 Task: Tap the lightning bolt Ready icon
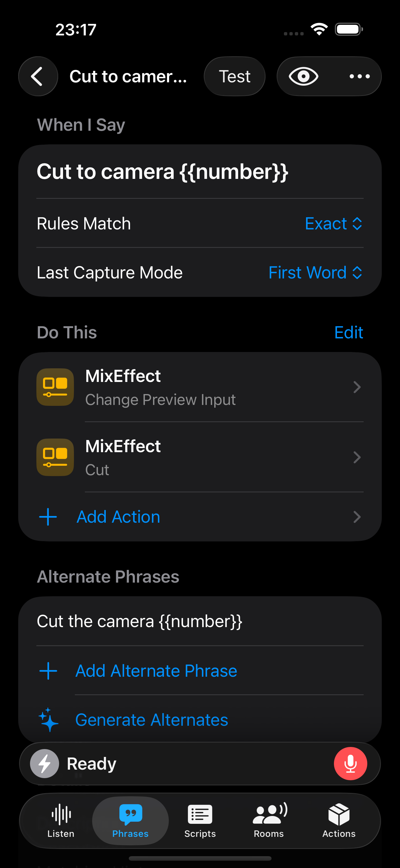click(45, 764)
